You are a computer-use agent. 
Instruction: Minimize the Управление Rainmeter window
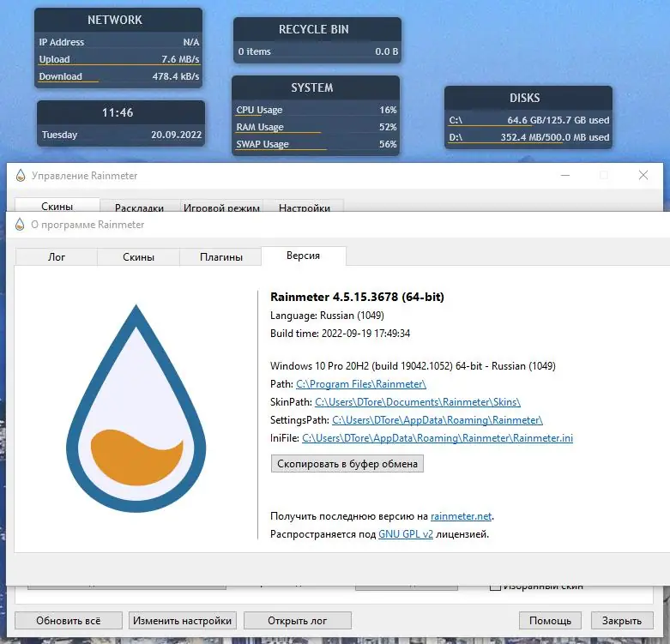[x=565, y=175]
